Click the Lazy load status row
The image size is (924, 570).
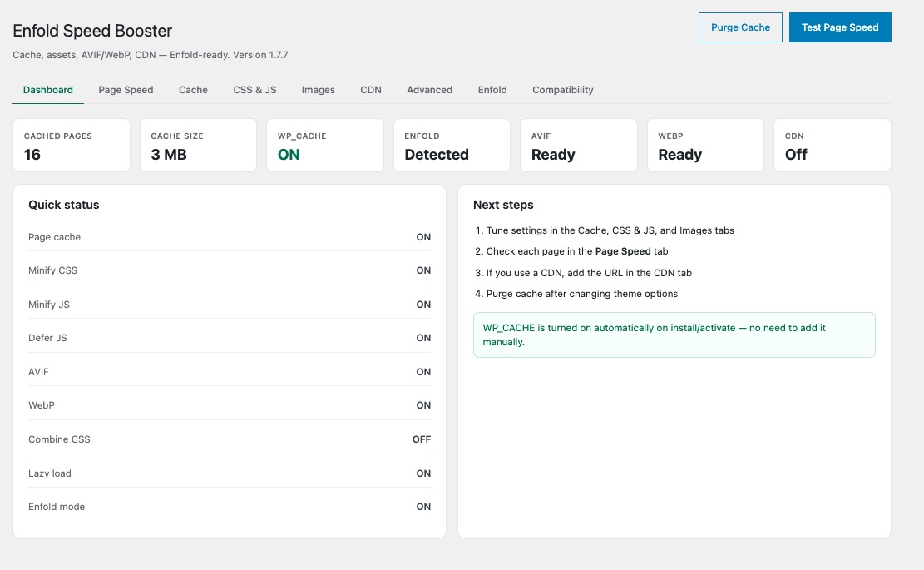point(230,473)
